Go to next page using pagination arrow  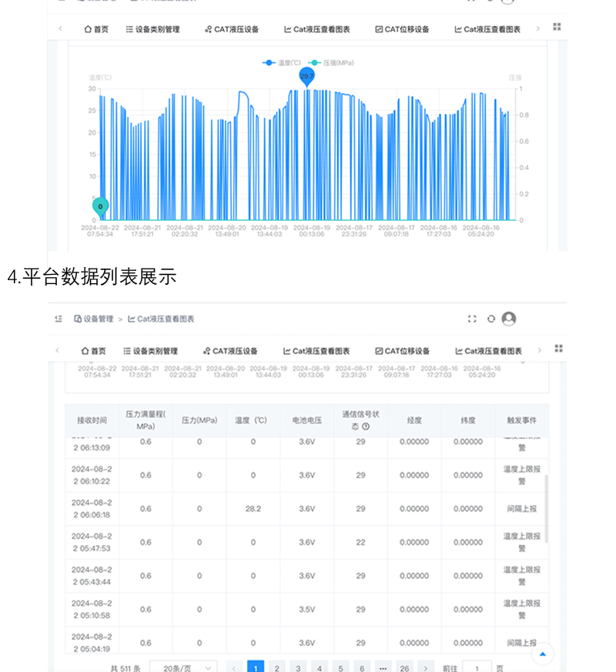coord(426,667)
